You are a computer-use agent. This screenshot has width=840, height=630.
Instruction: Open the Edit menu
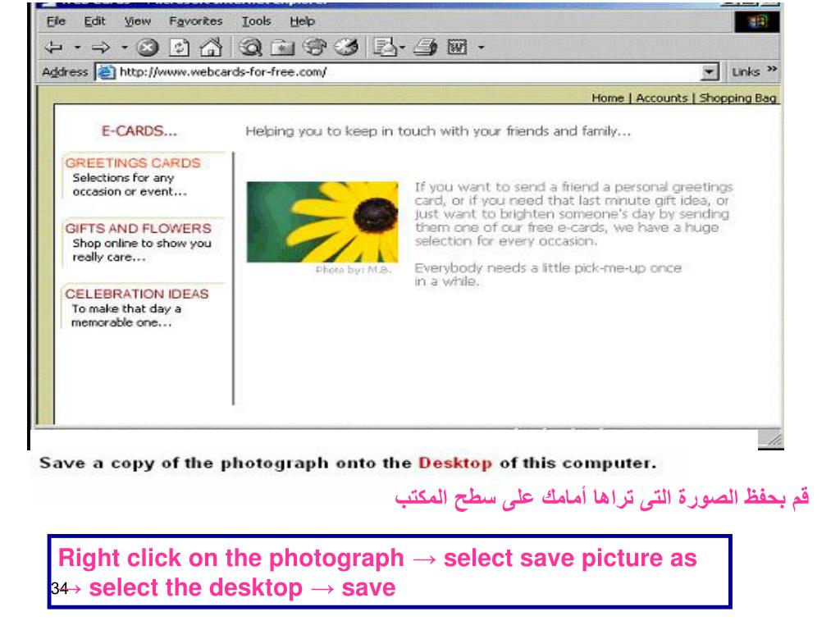pyautogui.click(x=94, y=21)
